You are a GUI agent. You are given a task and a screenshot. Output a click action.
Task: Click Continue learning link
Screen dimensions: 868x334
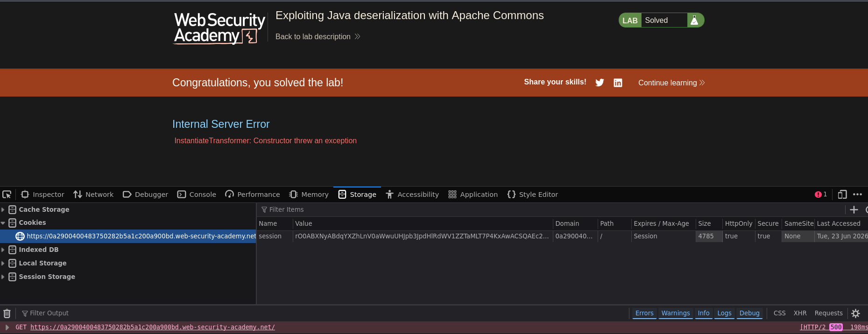click(x=671, y=83)
